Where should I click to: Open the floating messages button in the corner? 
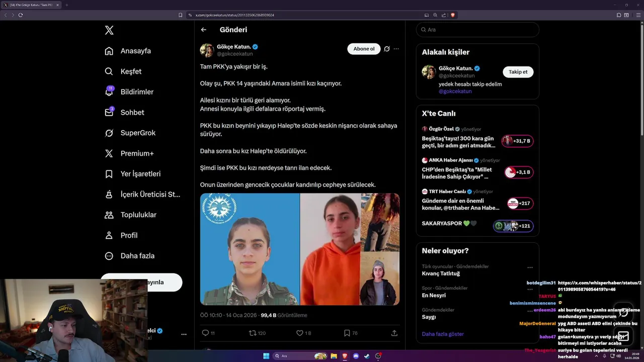click(623, 336)
